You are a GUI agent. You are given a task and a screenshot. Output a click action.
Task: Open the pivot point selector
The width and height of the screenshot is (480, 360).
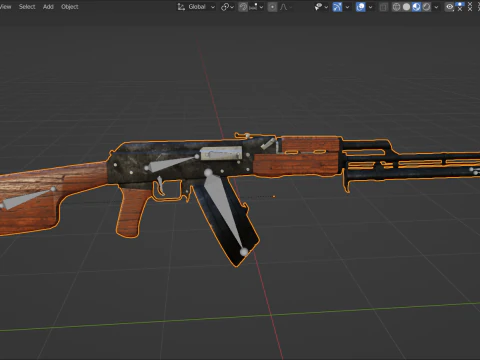[x=228, y=7]
